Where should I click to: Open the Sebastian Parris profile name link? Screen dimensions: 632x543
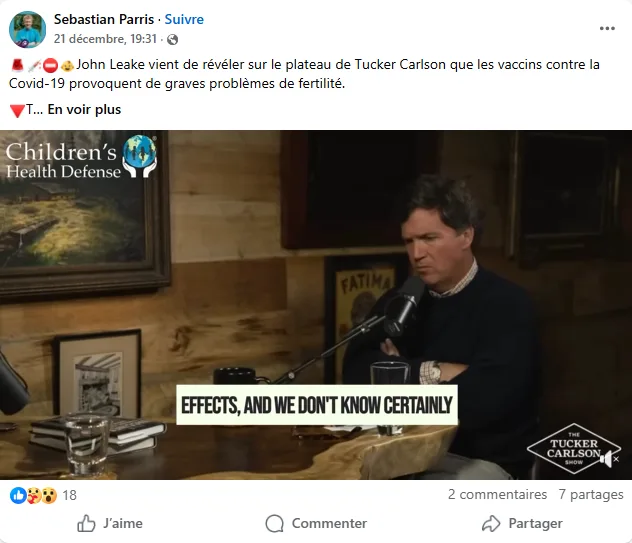[x=104, y=19]
